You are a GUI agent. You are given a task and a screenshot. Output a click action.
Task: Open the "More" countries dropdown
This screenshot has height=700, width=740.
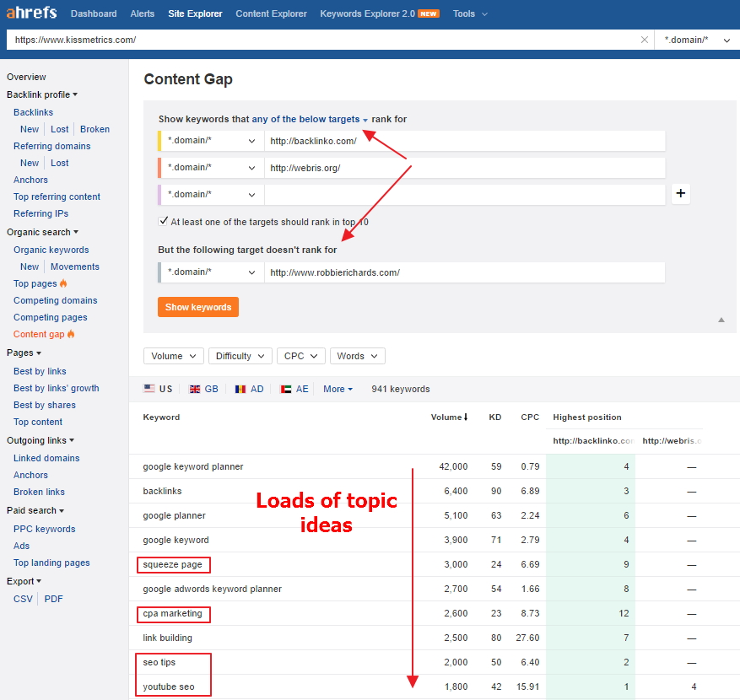337,389
